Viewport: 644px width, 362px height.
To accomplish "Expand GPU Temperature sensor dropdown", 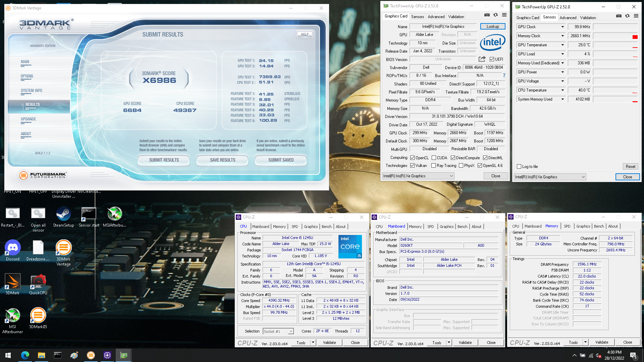I will (562, 45).
